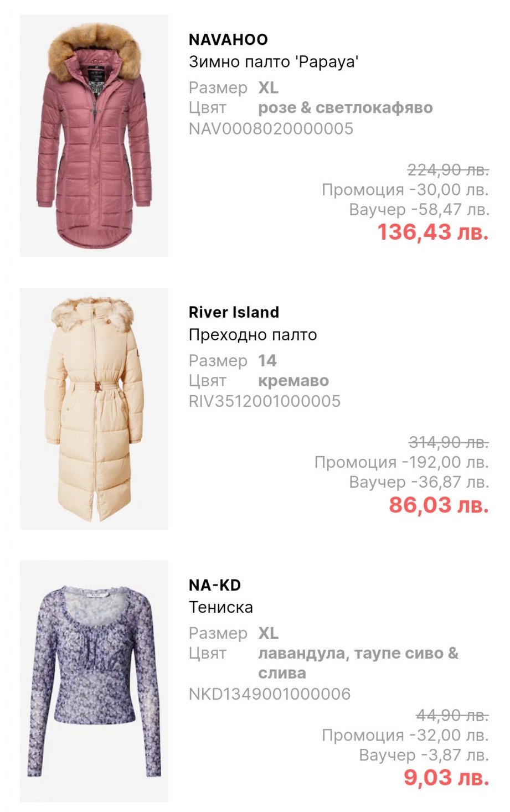Click the cream River Island coat image

pos(94,408)
